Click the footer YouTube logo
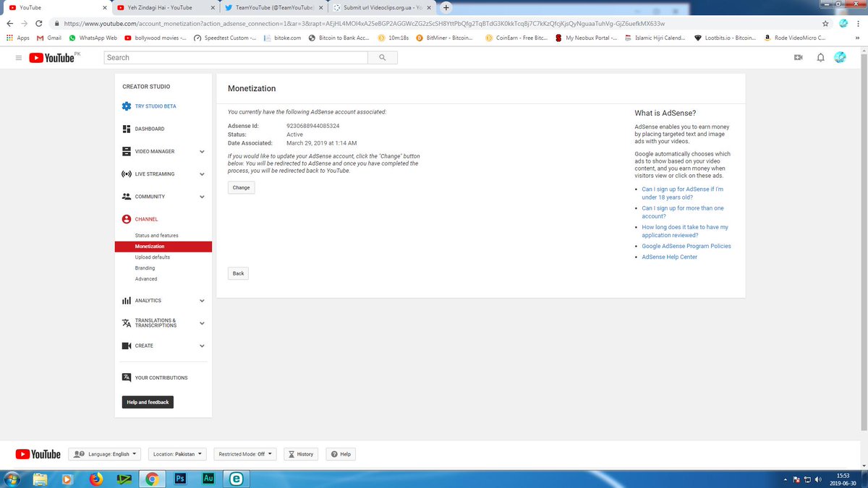Viewport: 868px width, 488px height. coord(38,454)
